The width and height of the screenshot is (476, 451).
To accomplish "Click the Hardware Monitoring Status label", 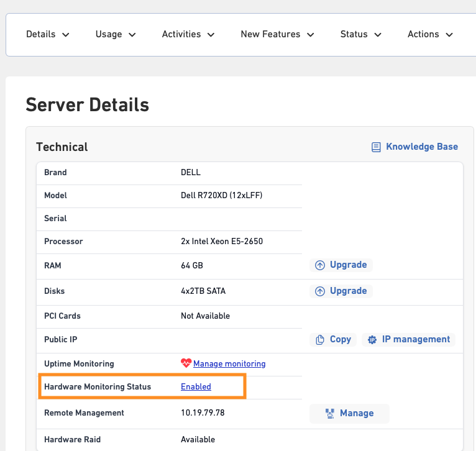I will [98, 386].
